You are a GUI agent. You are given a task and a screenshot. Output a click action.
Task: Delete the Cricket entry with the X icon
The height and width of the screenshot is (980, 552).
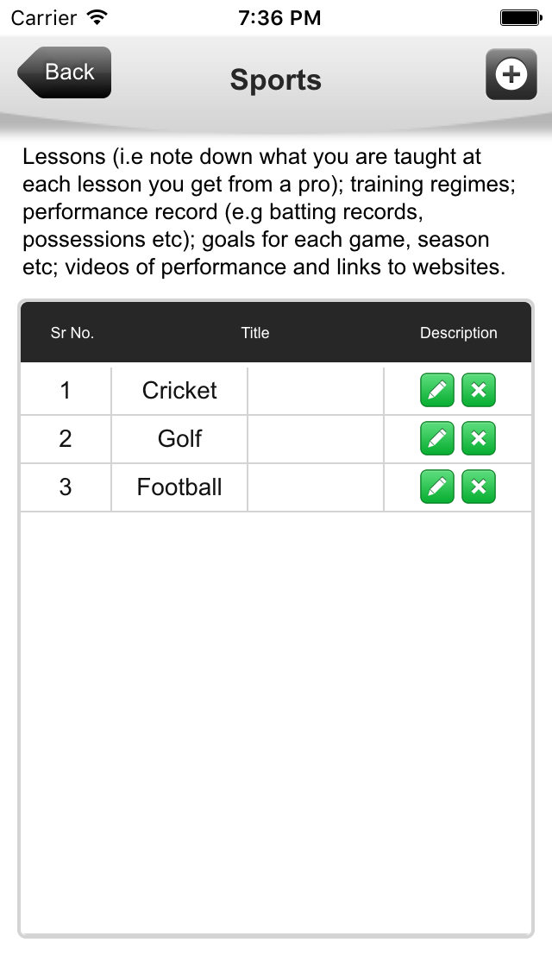(x=478, y=390)
